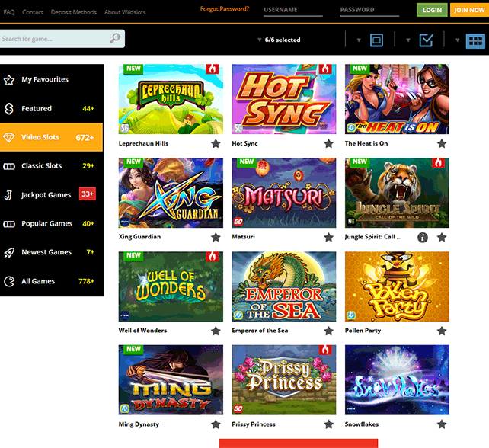Favourite Hot Sync with its star
The width and height of the screenshot is (489, 448).
pos(329,144)
